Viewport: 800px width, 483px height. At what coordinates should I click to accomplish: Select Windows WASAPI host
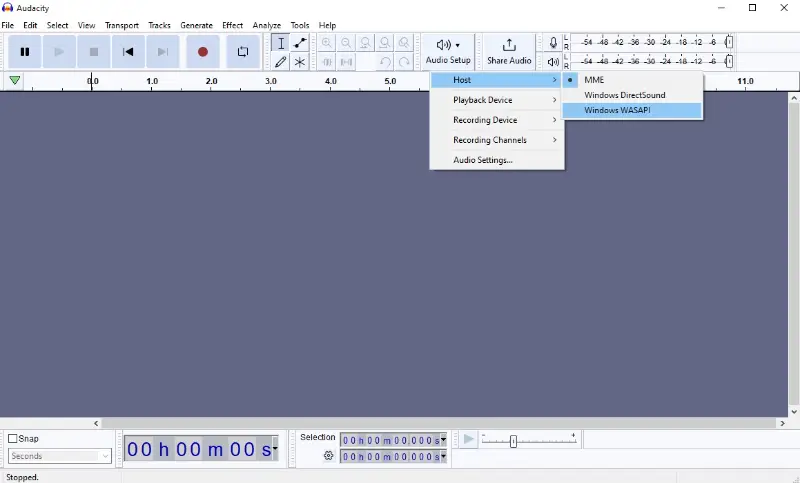point(632,110)
